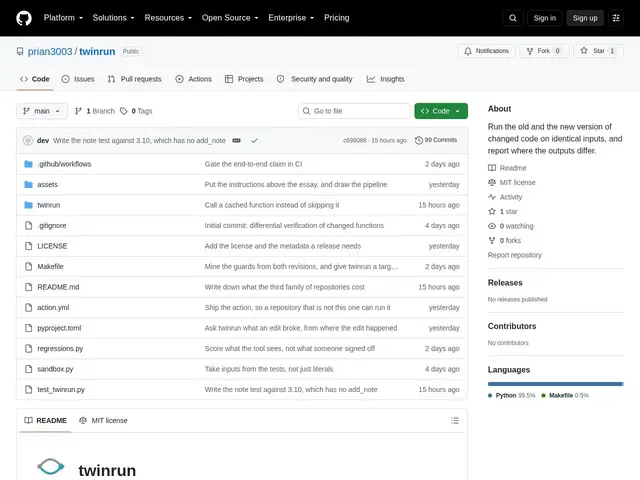The image size is (640, 480).
Task: View the 1 Branch link
Action: [x=95, y=111]
